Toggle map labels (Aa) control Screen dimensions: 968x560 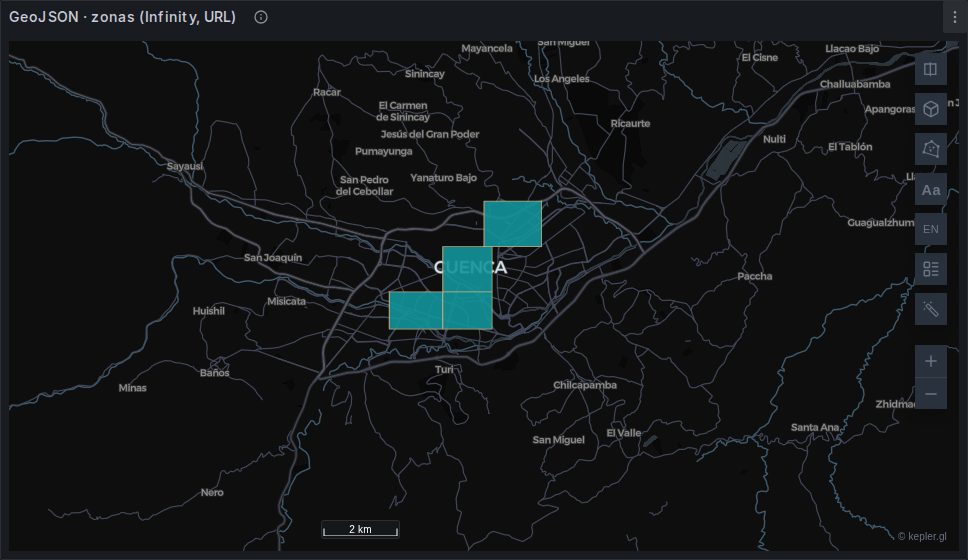click(930, 190)
